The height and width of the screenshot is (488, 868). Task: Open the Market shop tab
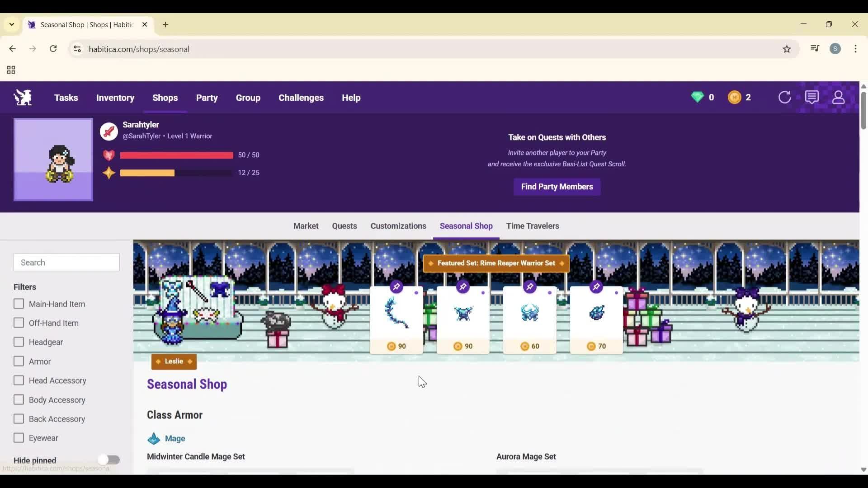click(x=306, y=226)
